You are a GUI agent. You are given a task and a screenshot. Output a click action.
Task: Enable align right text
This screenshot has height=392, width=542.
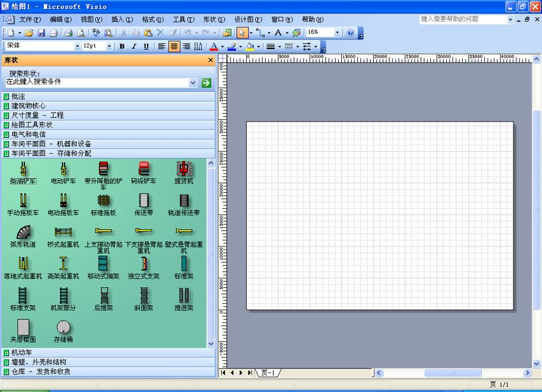pos(187,46)
